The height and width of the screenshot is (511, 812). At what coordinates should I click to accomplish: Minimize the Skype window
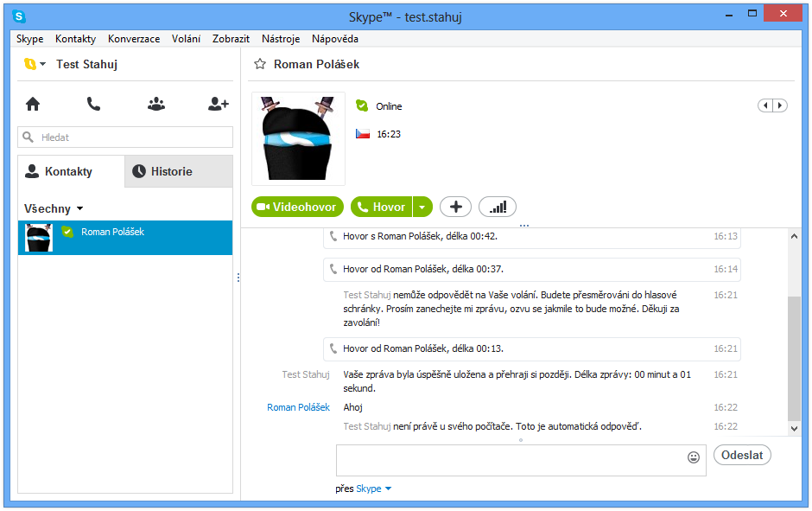(729, 15)
